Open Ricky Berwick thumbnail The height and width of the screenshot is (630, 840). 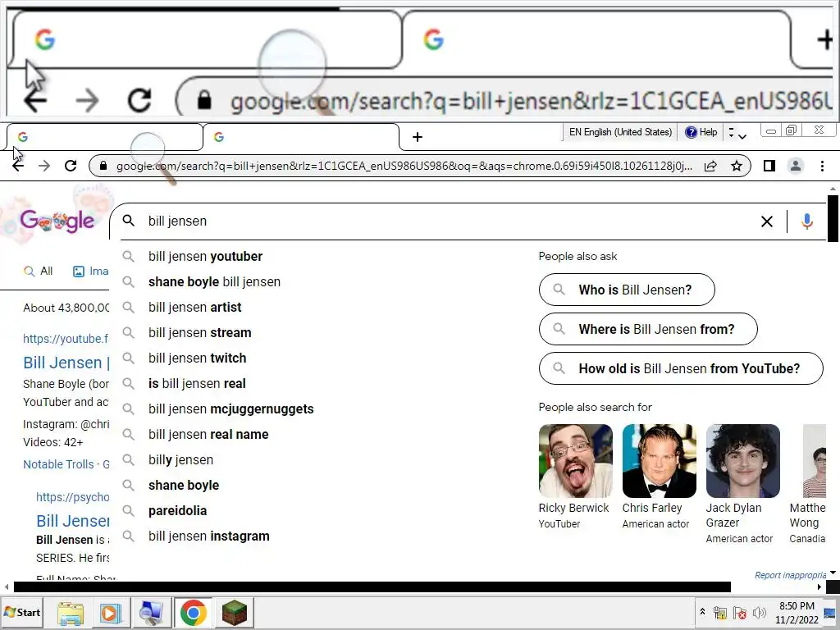click(575, 461)
